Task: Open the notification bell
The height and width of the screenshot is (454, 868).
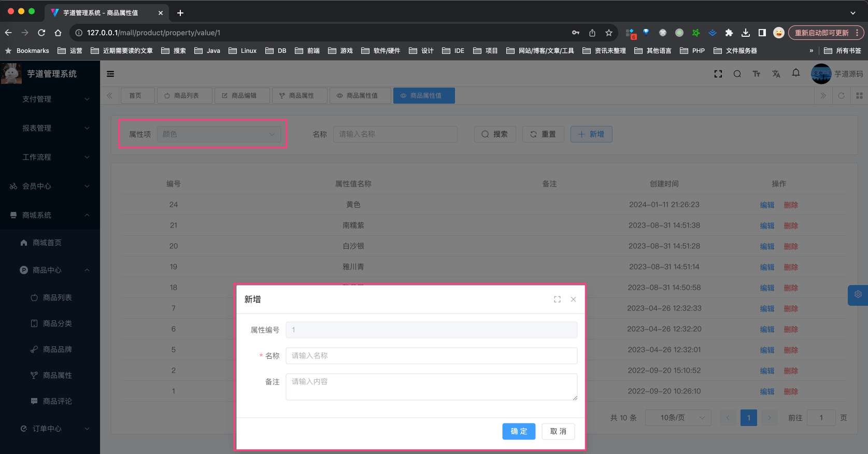Action: pos(795,73)
